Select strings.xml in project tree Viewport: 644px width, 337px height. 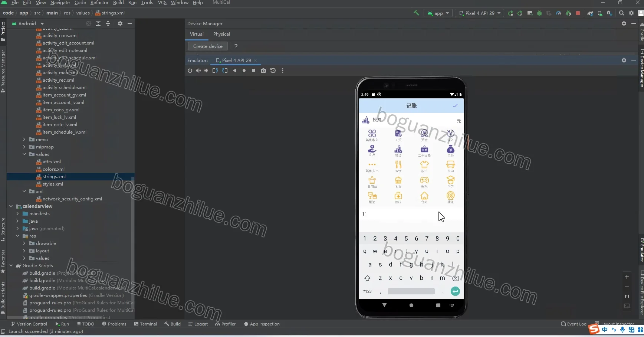(x=54, y=177)
